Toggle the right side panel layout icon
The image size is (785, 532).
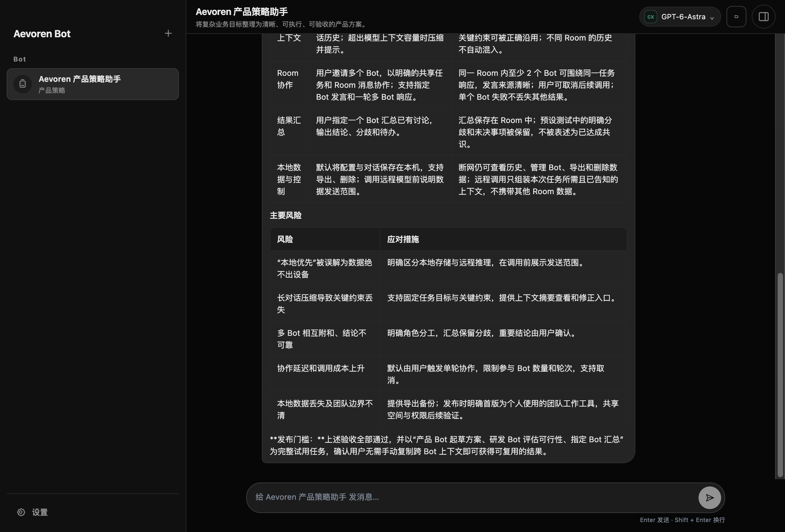click(763, 17)
